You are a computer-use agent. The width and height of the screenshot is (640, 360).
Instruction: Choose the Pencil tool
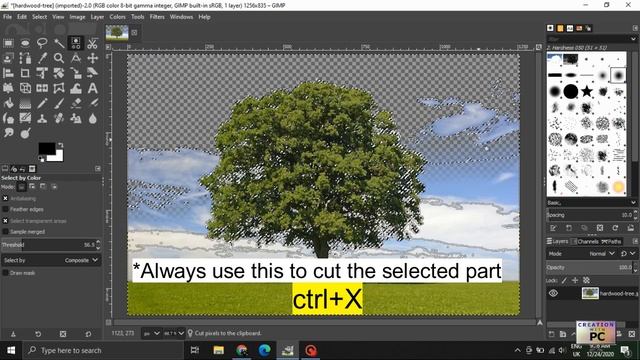pos(42,103)
